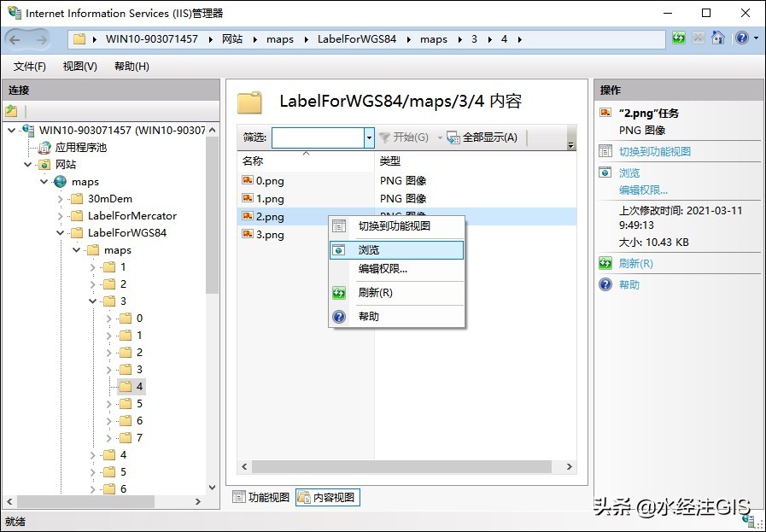Switch to 功能视图 at the bottom
This screenshot has height=532, width=766.
click(x=261, y=497)
